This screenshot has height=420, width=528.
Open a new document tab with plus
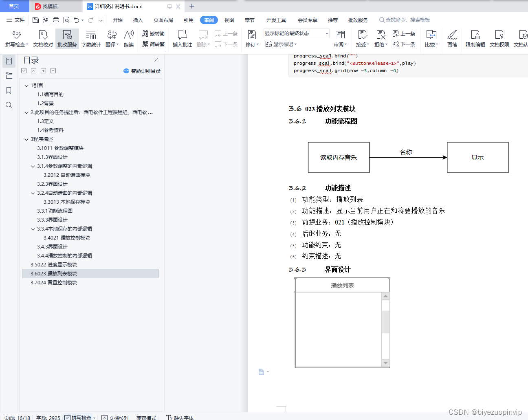[x=192, y=6]
